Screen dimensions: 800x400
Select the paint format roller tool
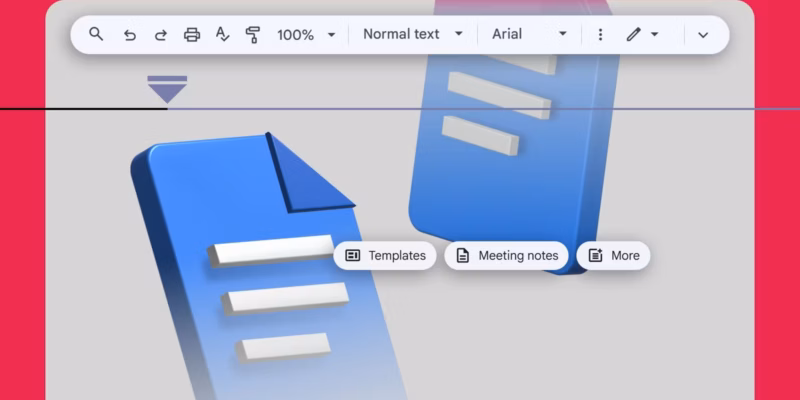253,35
